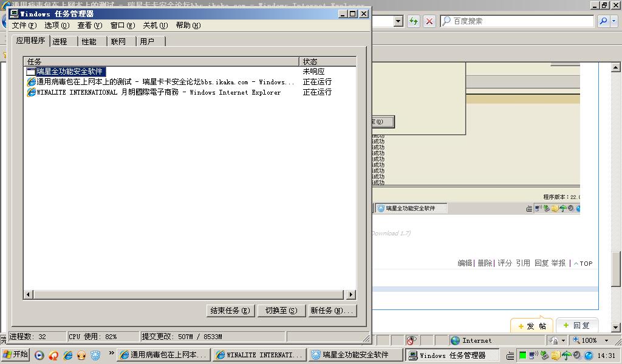Image resolution: width=622 pixels, height=364 pixels.
Task: Click the orange headphones Quick Launch icon
Action: [x=81, y=356]
